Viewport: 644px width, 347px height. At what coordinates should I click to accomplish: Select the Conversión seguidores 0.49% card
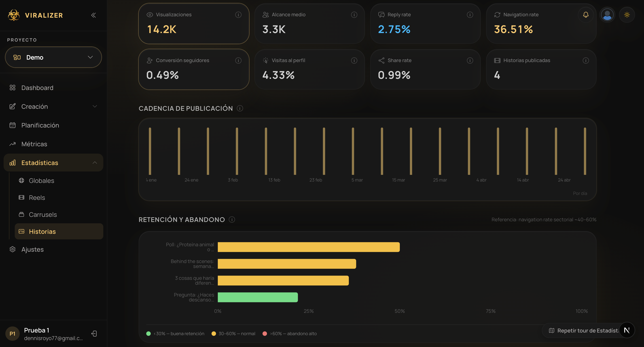tap(194, 69)
